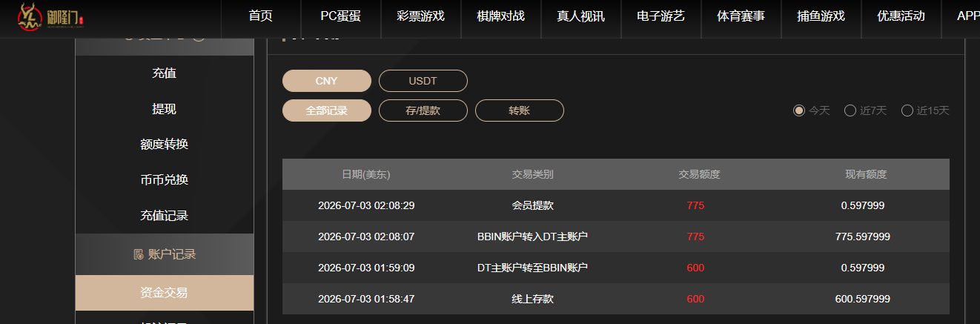Screen dimensions: 980x324
Task: Filter by 转账 records
Action: (520, 110)
